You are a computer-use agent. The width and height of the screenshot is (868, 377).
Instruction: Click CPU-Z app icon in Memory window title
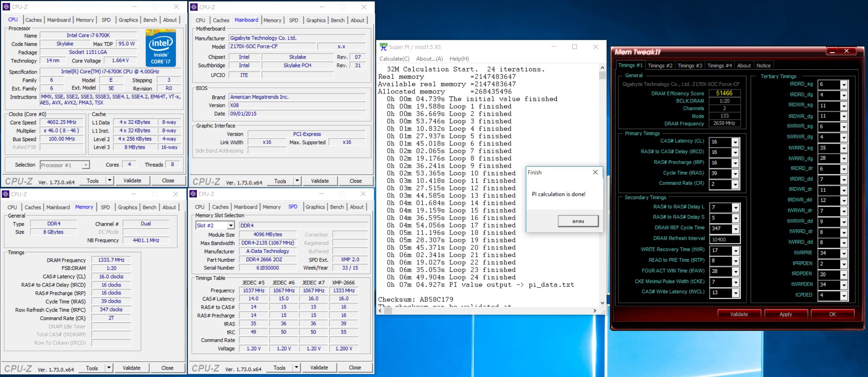[x=6, y=194]
